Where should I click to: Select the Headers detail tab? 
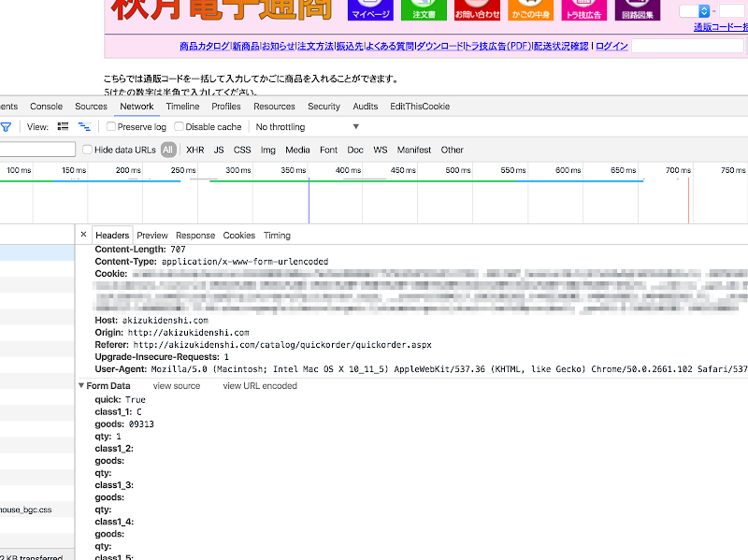(x=112, y=236)
